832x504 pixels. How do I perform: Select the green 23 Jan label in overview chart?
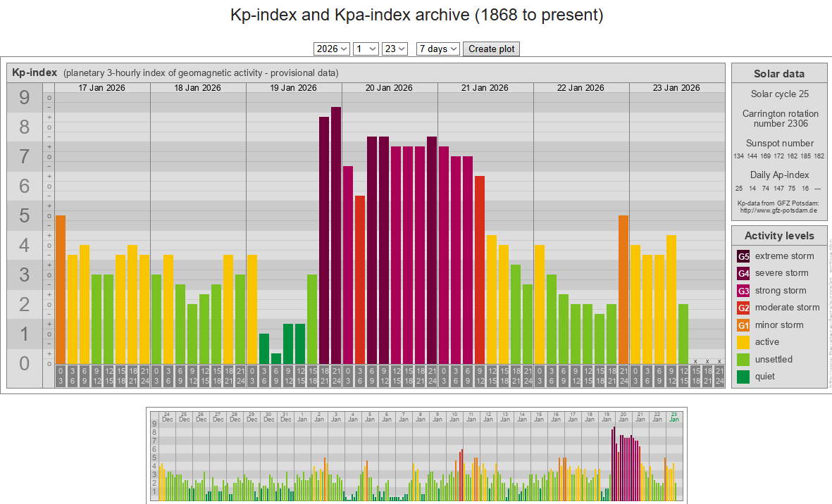[x=674, y=416]
